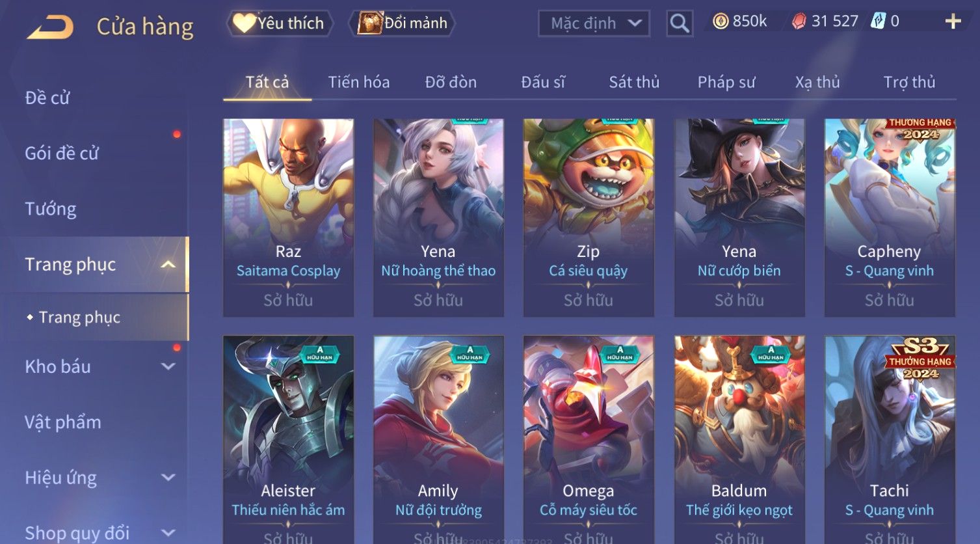The width and height of the screenshot is (980, 544).
Task: Open Yêu thích heart favorites
Action: click(280, 23)
